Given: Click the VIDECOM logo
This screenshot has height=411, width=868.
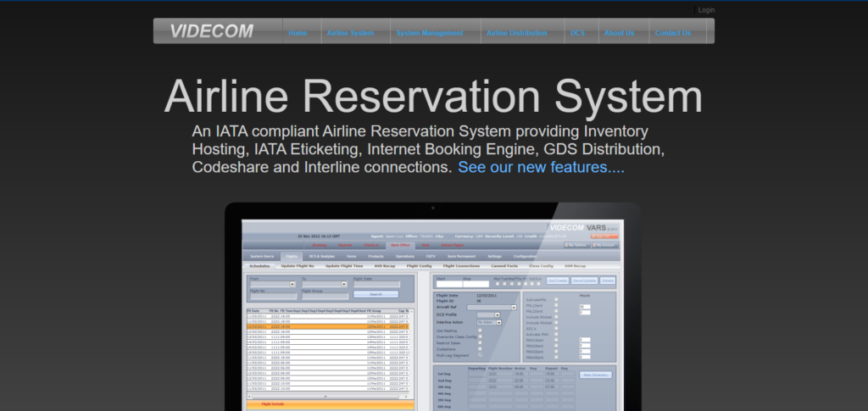Looking at the screenshot, I should (x=211, y=31).
